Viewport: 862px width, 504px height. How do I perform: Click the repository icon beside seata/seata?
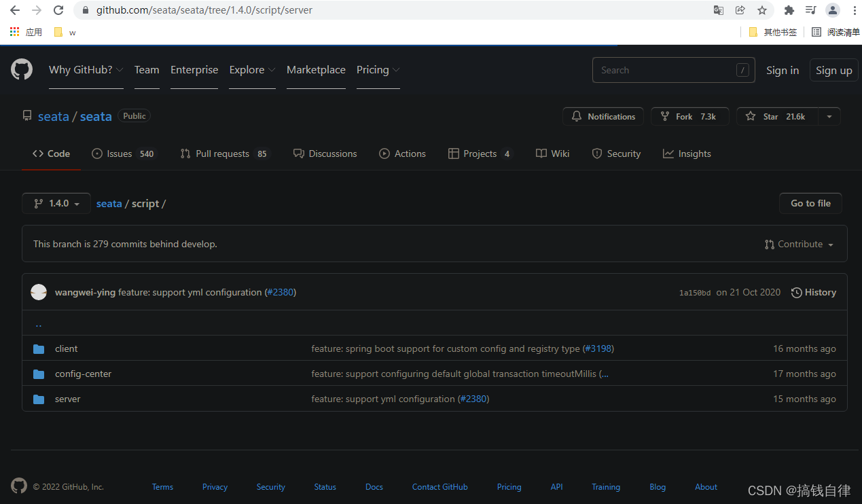[x=27, y=116]
